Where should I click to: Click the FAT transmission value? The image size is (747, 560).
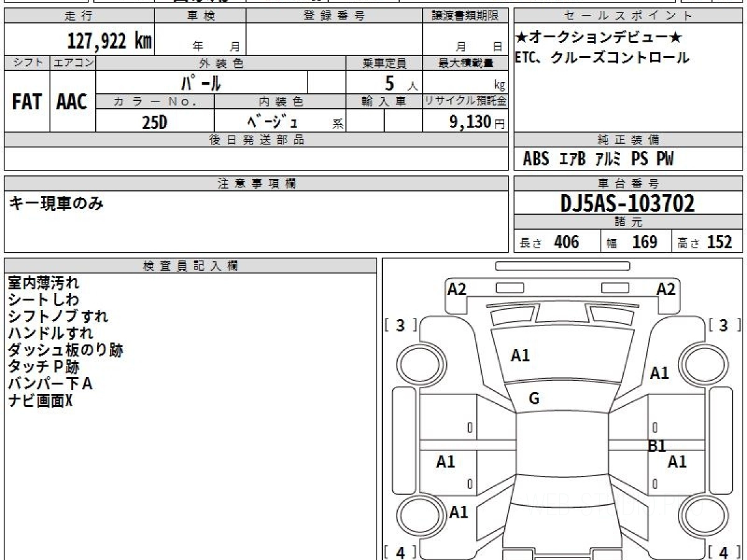click(x=27, y=102)
